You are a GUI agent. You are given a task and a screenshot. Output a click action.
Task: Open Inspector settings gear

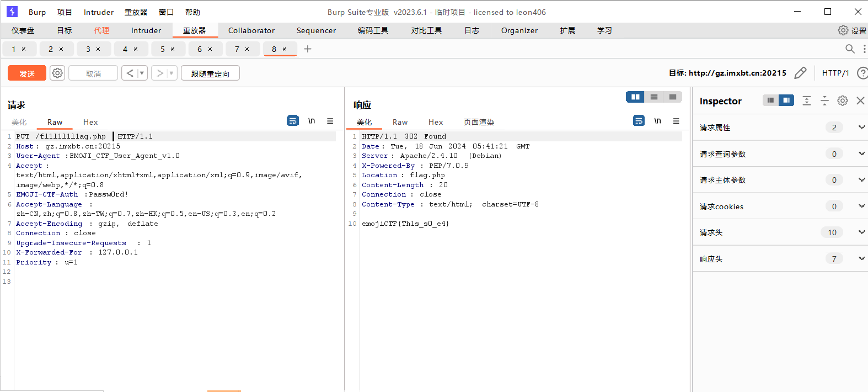[x=842, y=100]
